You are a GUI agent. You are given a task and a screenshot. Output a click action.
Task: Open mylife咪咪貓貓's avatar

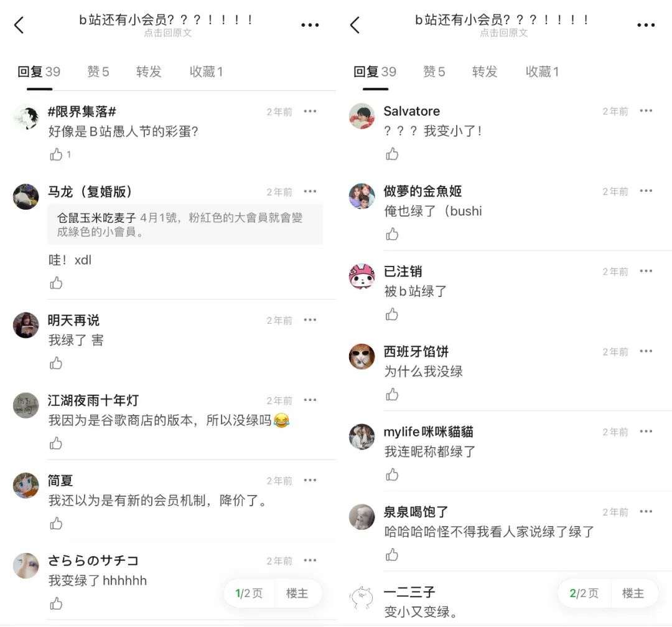click(x=362, y=436)
